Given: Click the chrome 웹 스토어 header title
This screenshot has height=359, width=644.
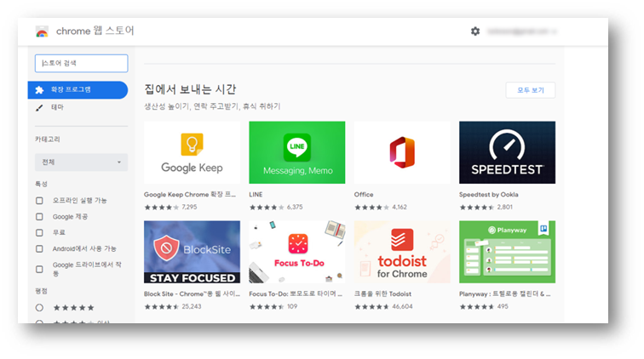Looking at the screenshot, I should tap(95, 31).
